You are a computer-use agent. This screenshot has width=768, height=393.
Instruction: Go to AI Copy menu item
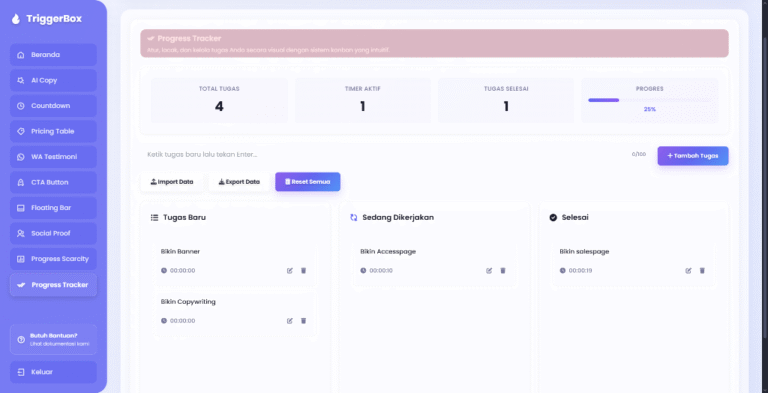click(53, 80)
